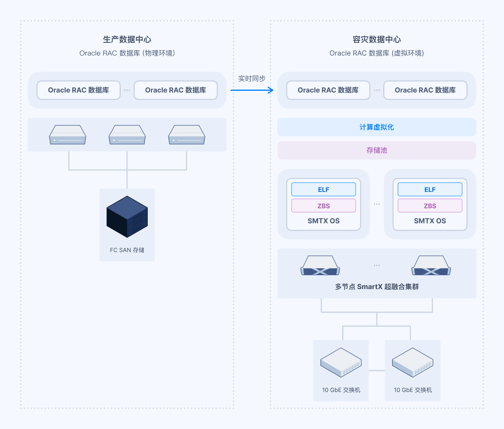Click the 生产数据中心 heading
This screenshot has height=429, width=504.
pos(127,39)
